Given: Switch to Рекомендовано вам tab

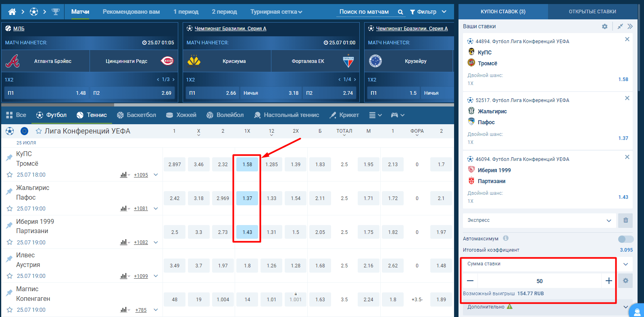Looking at the screenshot, I should 131,12.
